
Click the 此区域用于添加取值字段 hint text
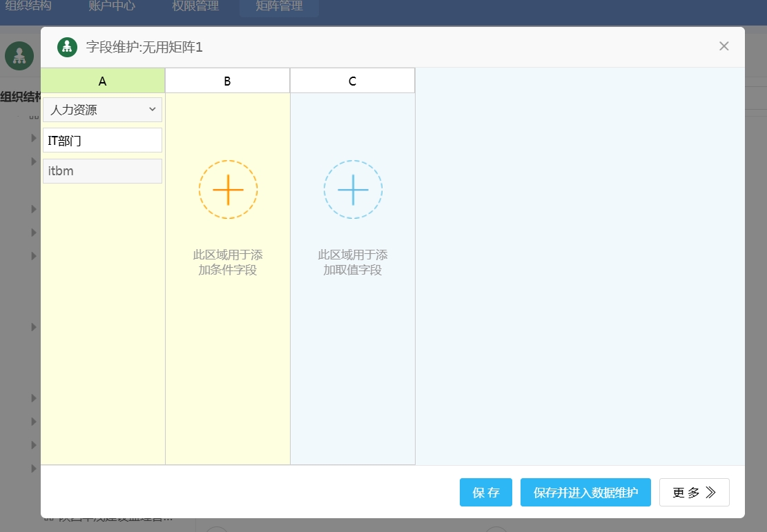(353, 262)
